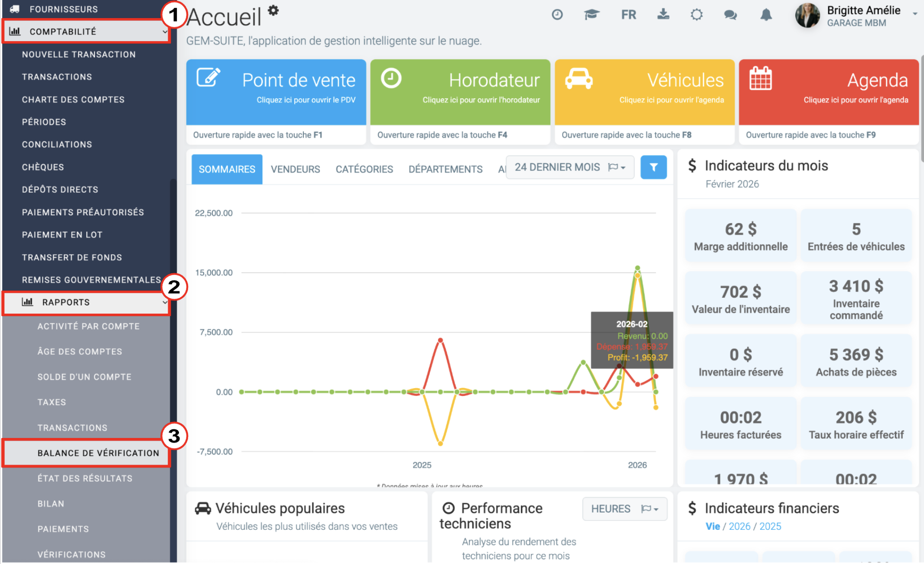Viewport: 924px width, 564px height.
Task: Collapse the Comptabilité sidebar section
Action: 86,32
